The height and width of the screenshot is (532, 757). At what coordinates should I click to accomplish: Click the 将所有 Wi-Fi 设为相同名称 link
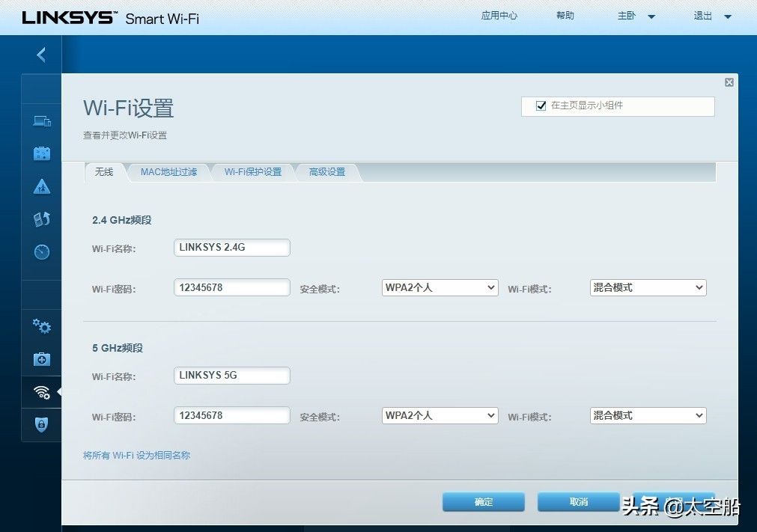coord(136,455)
